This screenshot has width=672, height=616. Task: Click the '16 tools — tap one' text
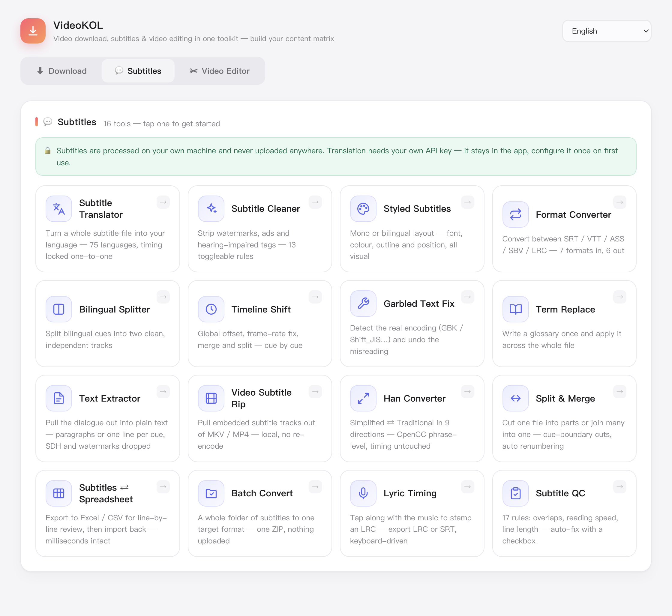162,124
